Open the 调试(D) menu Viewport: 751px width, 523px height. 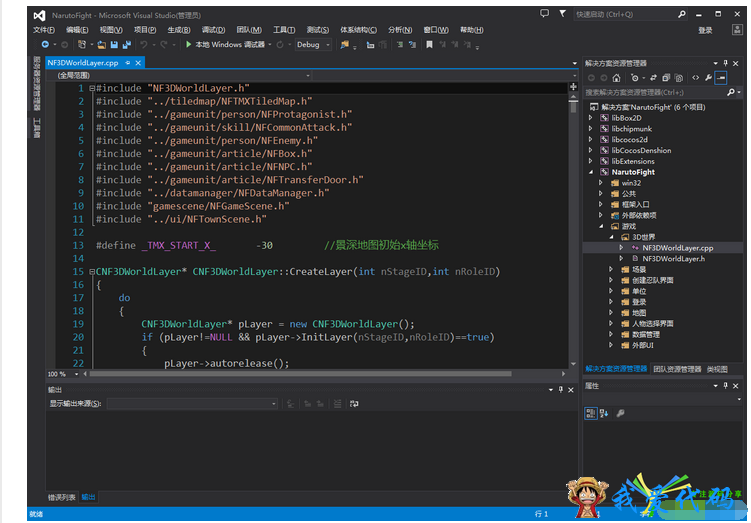213,30
